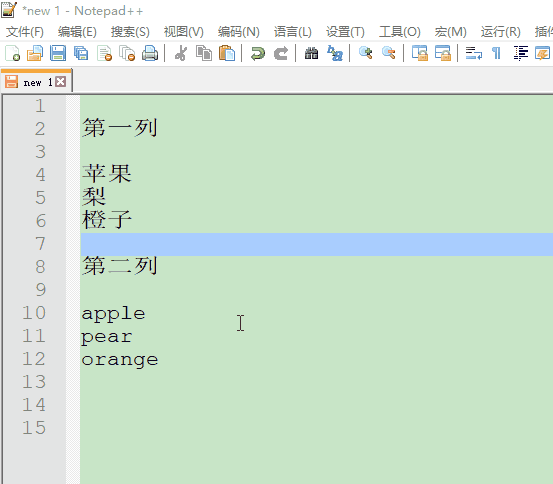This screenshot has width=553, height=484.
Task: Open the 宏(M) menu
Action: 451,32
